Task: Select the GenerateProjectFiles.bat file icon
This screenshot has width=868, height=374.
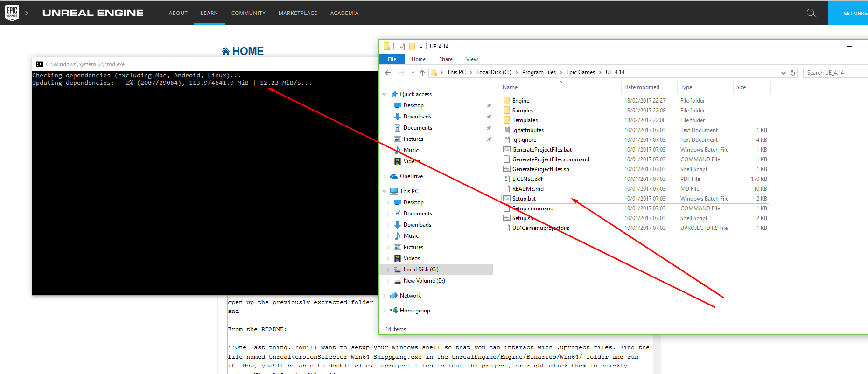Action: click(x=507, y=149)
